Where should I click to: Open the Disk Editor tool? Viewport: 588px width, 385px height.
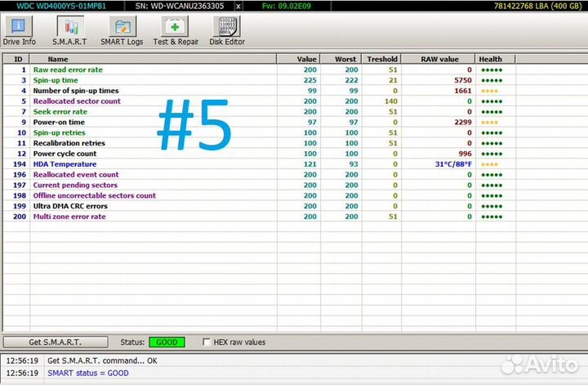point(227,30)
